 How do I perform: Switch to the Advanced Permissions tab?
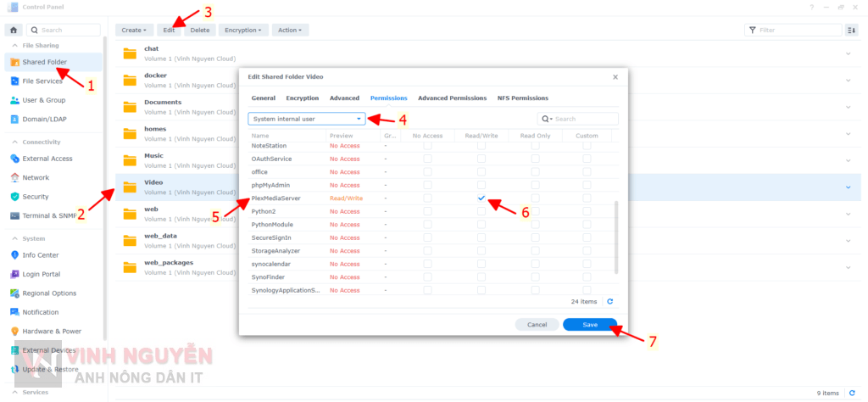tap(452, 98)
